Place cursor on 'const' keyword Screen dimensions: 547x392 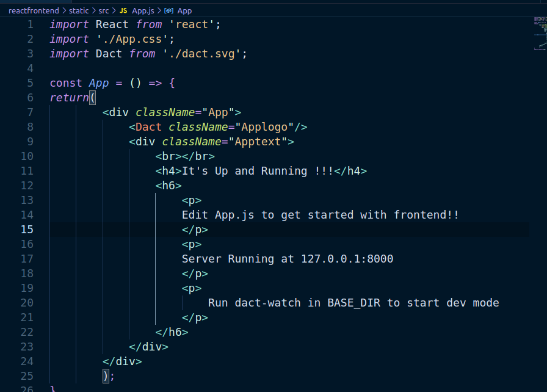pyautogui.click(x=66, y=83)
